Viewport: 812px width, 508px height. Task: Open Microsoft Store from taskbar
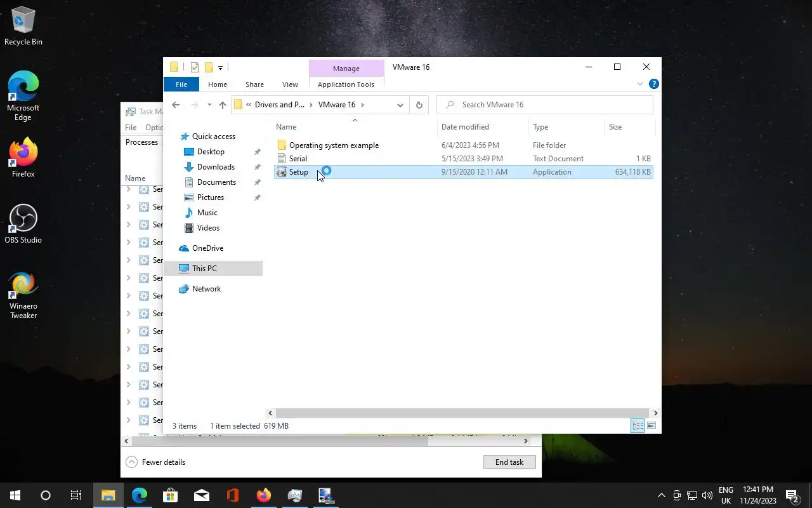click(x=170, y=495)
